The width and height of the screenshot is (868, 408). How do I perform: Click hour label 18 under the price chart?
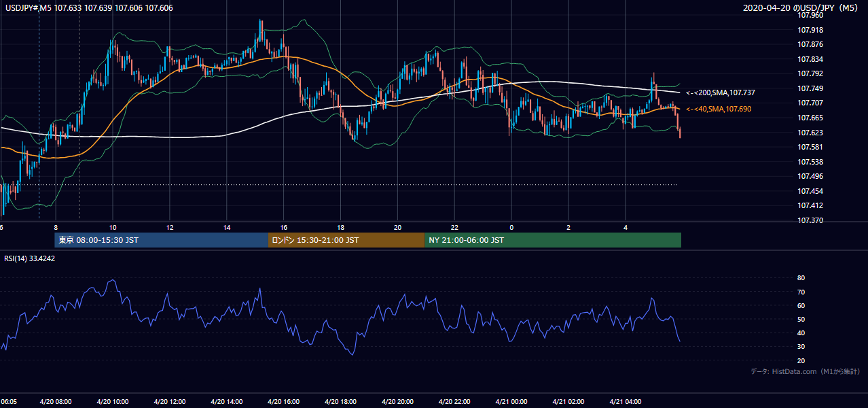point(341,227)
